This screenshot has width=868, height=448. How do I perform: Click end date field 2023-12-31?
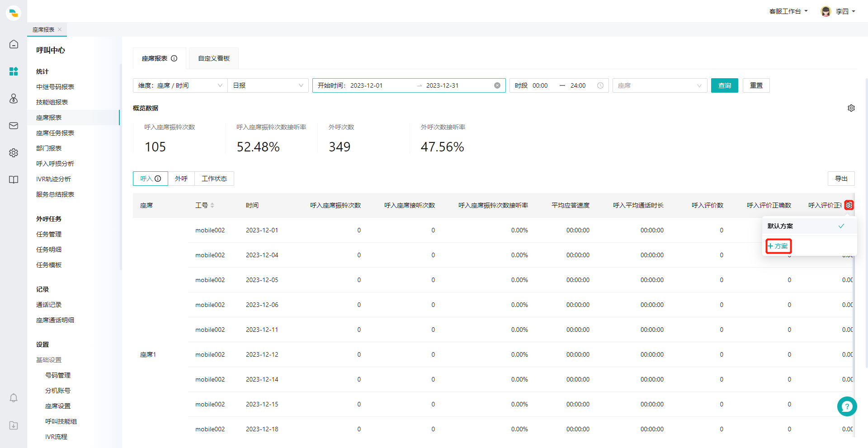pos(442,85)
